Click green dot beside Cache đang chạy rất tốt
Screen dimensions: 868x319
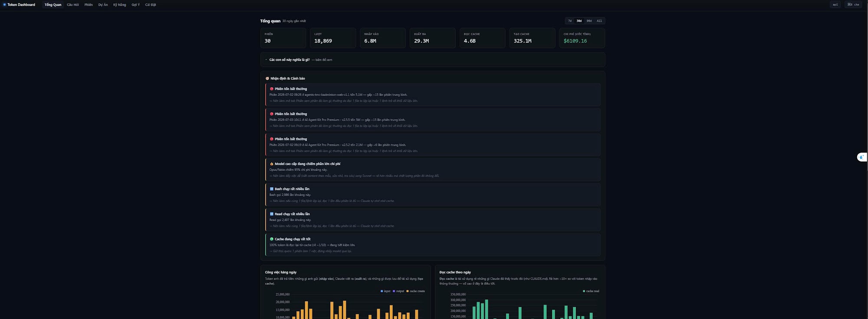[x=272, y=239]
